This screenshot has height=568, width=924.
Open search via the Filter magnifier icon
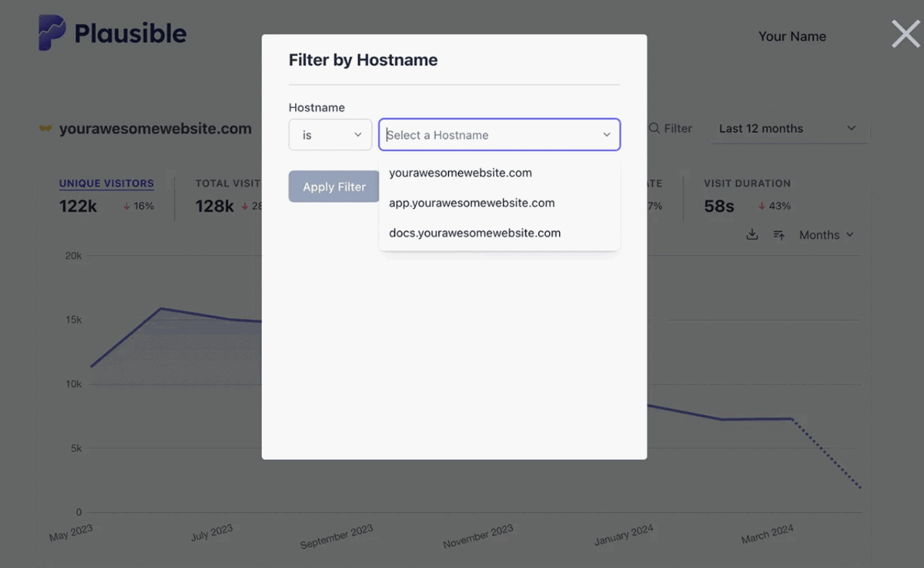[655, 128]
